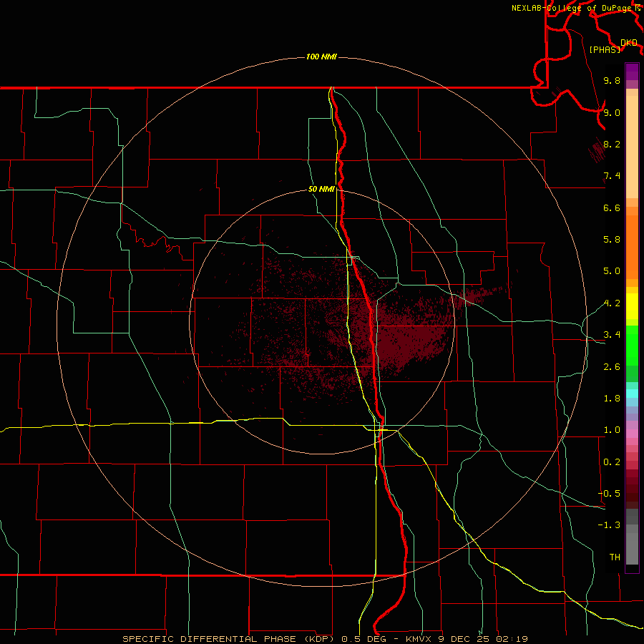This screenshot has width=644, height=644.
Task: Click the dense dark-red KDP echo area
Action: [404, 339]
